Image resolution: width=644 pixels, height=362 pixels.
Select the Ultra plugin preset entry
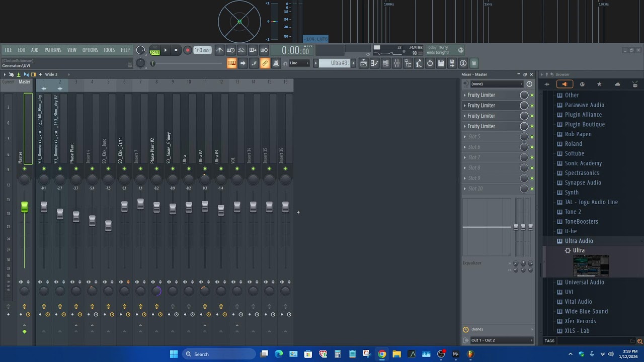coord(579,250)
